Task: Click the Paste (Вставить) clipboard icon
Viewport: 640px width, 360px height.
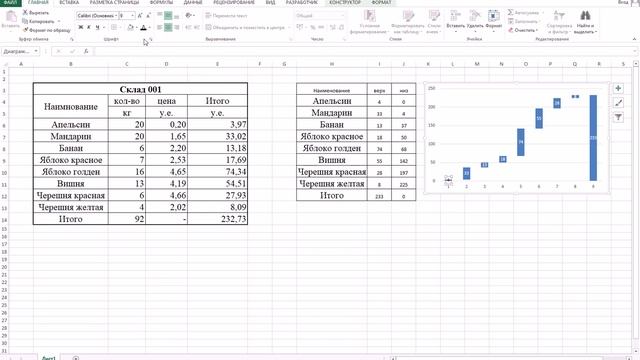Action: 11,17
